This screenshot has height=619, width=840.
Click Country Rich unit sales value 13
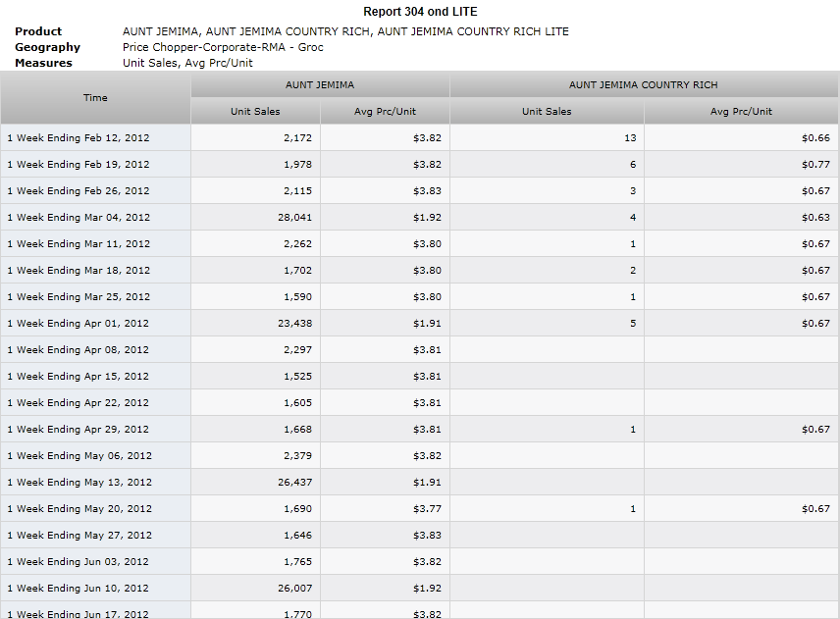point(630,138)
